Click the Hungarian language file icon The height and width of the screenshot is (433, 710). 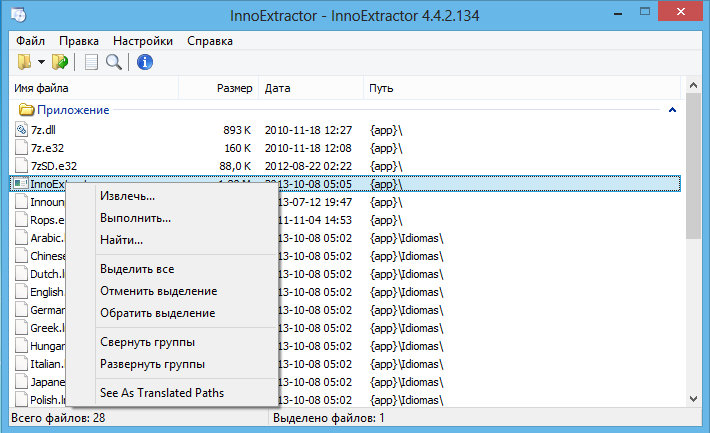tap(21, 346)
